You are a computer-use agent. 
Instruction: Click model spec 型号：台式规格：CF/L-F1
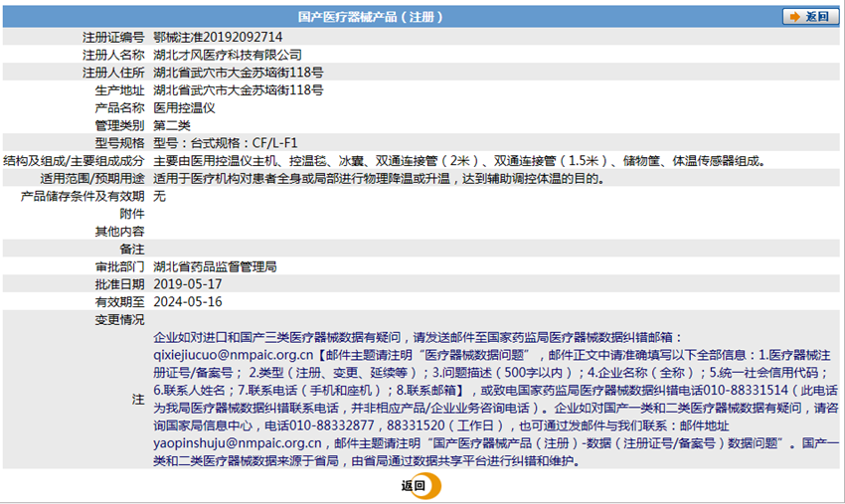coord(226,143)
